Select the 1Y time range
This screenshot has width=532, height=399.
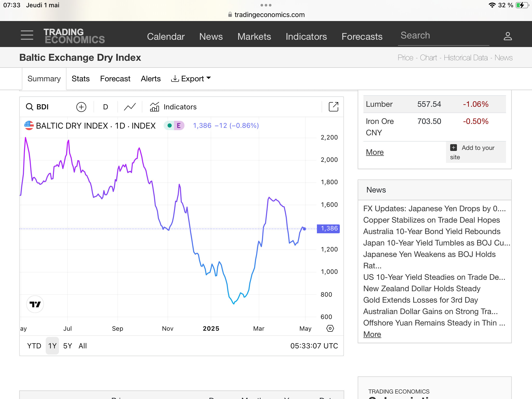[x=52, y=346]
